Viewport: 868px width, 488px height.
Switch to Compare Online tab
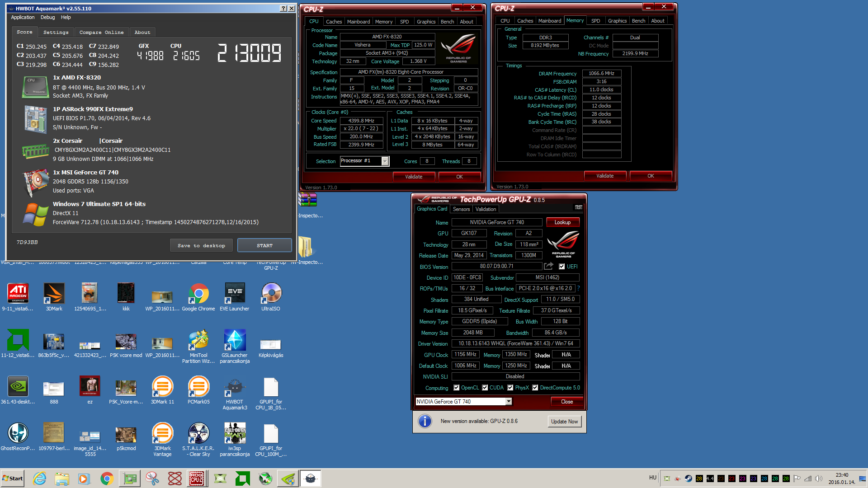tap(101, 32)
